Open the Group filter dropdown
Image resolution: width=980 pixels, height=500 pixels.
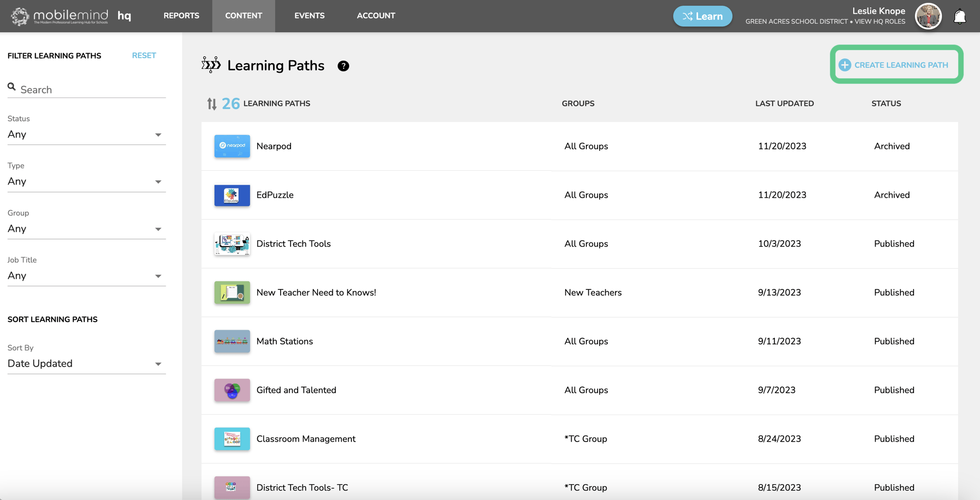(x=86, y=229)
